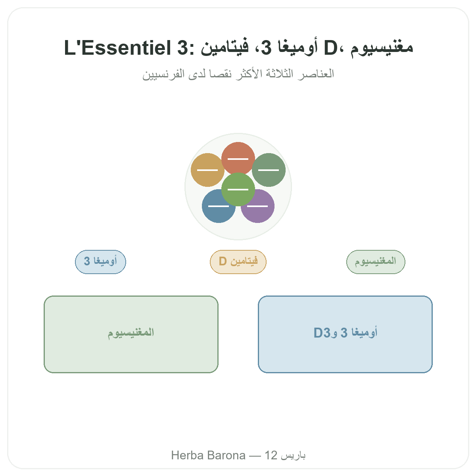This screenshot has height=476, width=476.
Task: Toggle the orange فيتامين D pill tag
Action: (238, 262)
